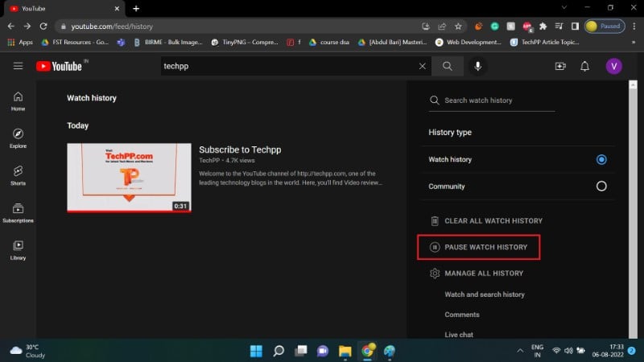This screenshot has height=362, width=644.
Task: Click the install app icon in address bar
Action: 426,27
